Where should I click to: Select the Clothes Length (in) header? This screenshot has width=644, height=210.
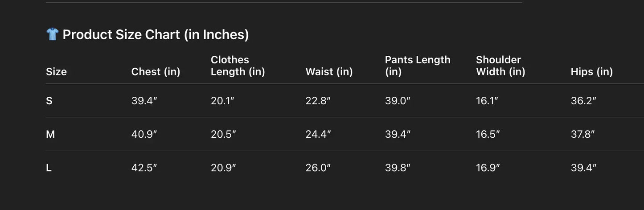(238, 66)
